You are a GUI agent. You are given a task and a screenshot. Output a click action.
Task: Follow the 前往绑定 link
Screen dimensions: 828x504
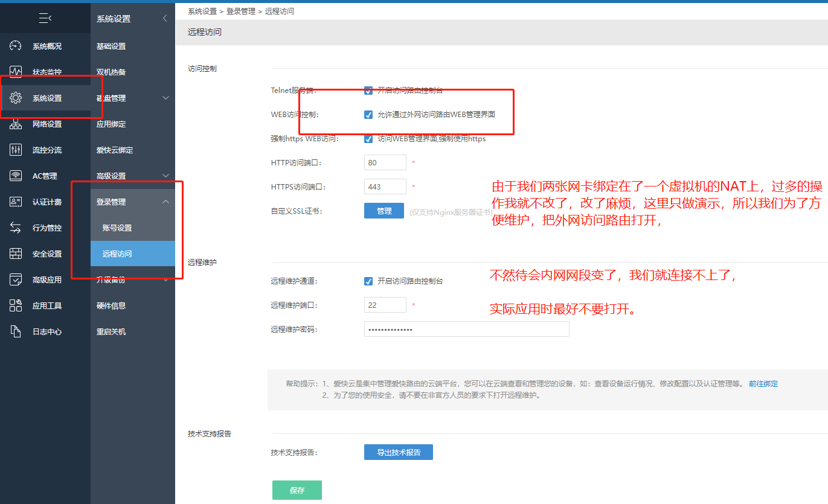(x=763, y=384)
